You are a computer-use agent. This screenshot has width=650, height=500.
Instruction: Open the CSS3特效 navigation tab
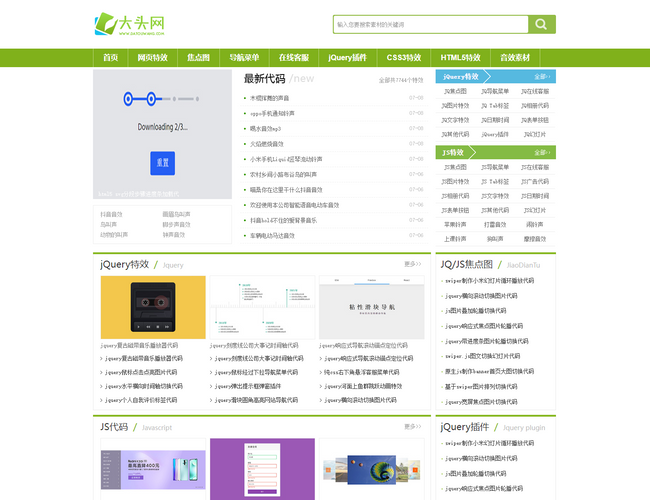404,58
